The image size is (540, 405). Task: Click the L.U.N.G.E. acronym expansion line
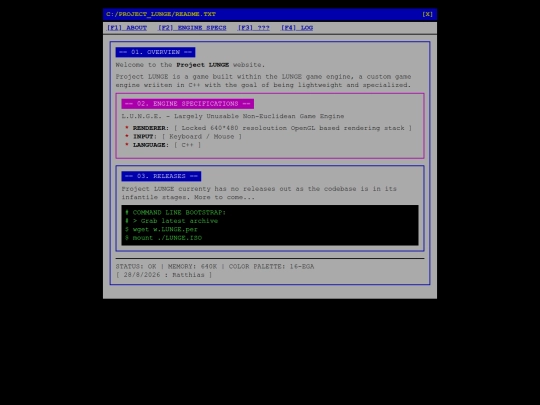click(233, 116)
